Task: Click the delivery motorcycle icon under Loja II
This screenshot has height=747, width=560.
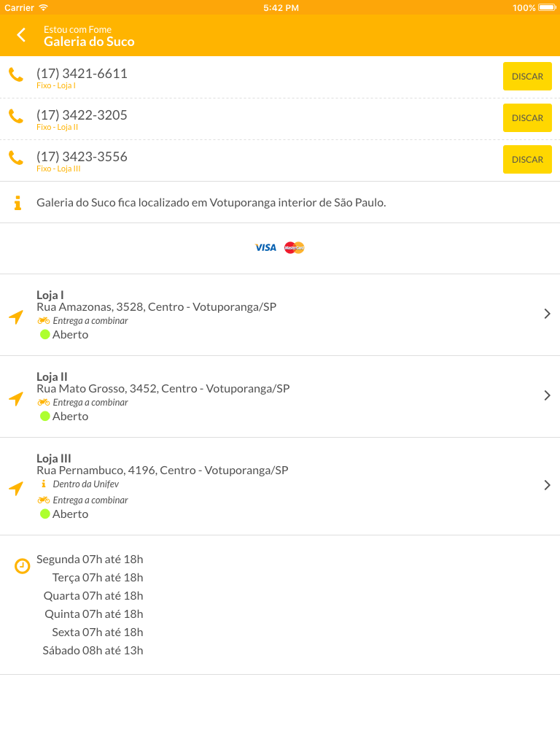Action: point(44,403)
